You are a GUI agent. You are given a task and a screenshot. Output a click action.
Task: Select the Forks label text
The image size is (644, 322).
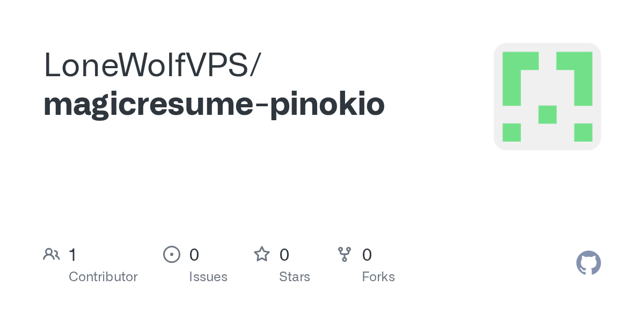coord(378,277)
